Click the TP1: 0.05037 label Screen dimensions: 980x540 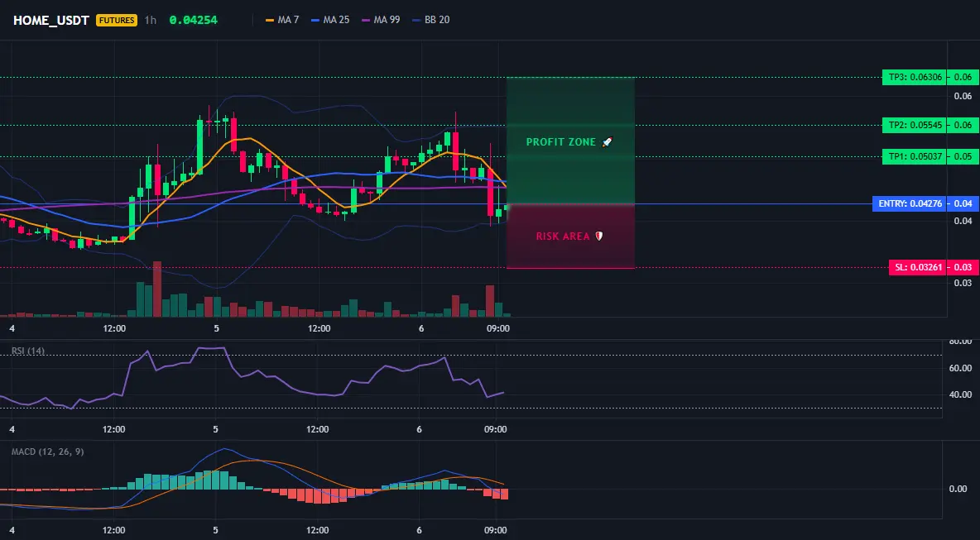pos(915,156)
